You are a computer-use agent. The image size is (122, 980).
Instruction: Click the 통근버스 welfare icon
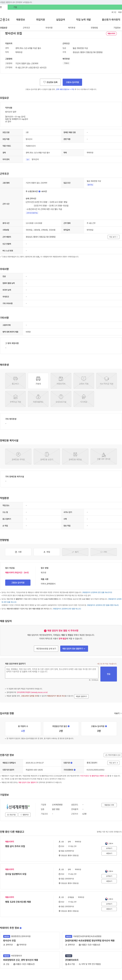16,381
